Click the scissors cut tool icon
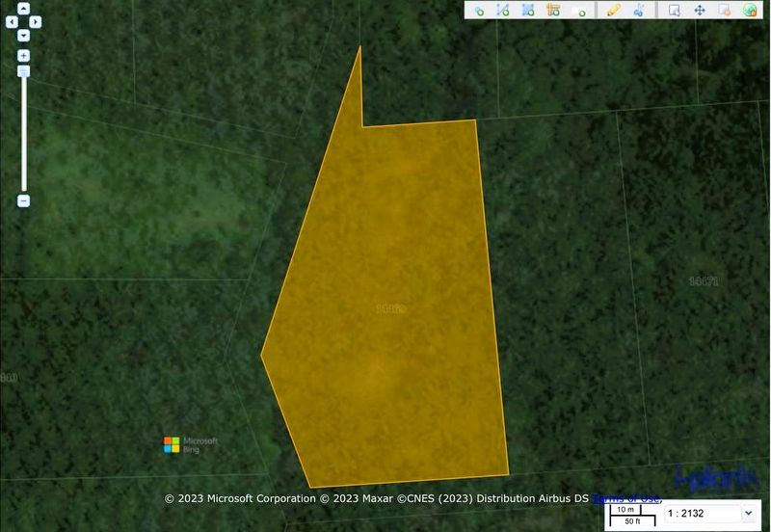Screen dimensions: 771x532 point(638,10)
